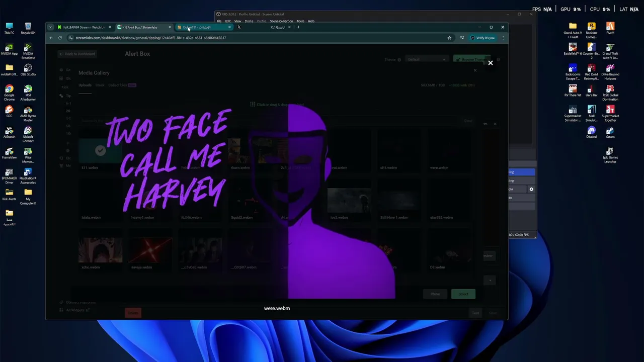Open the Scene Collection menu in OBS
644x362 pixels.
pyautogui.click(x=281, y=21)
